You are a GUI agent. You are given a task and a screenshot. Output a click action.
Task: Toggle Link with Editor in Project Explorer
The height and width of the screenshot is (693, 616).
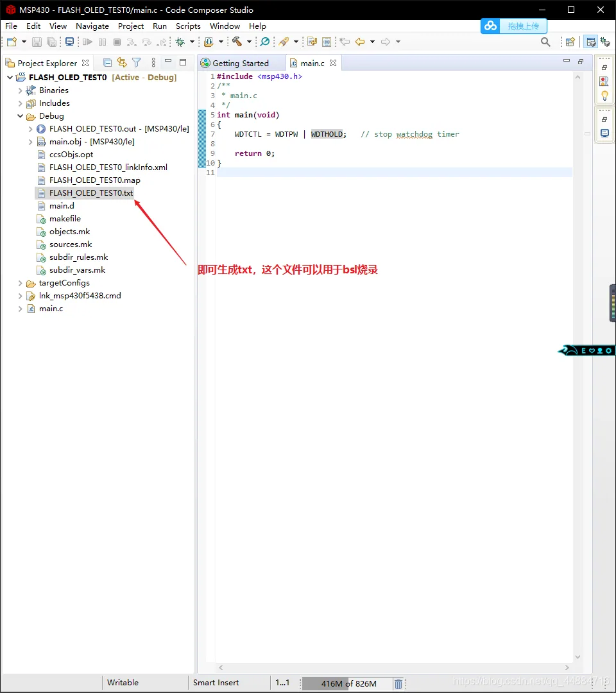121,63
